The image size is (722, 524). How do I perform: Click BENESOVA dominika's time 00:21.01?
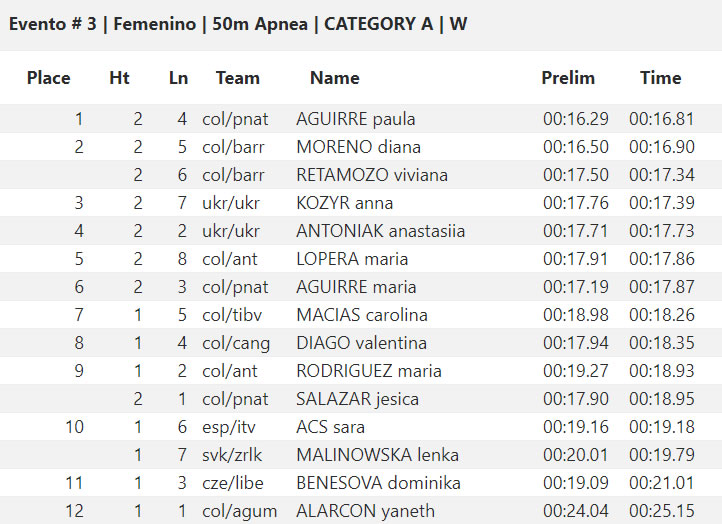tap(662, 483)
